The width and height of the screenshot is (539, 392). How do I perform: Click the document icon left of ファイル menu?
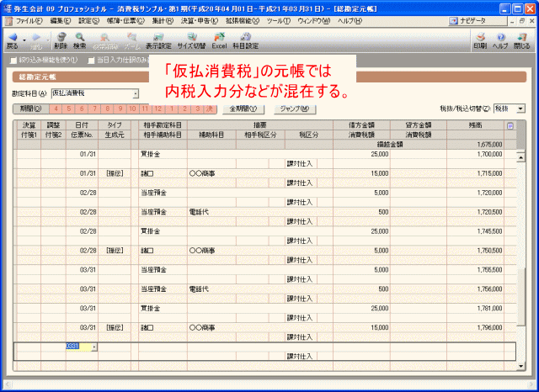pos(8,21)
